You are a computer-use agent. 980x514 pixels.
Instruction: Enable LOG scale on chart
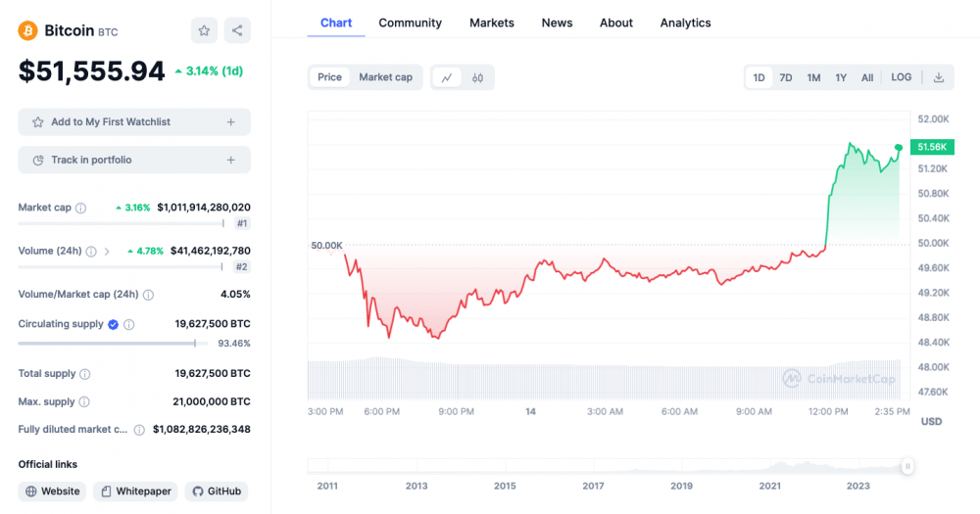pyautogui.click(x=901, y=77)
